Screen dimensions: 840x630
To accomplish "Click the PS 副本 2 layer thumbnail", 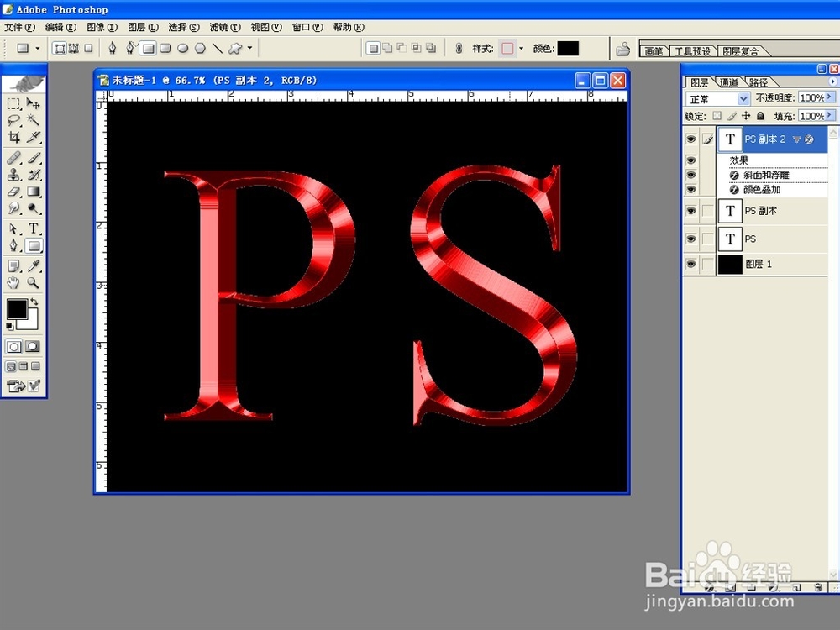I will click(730, 139).
